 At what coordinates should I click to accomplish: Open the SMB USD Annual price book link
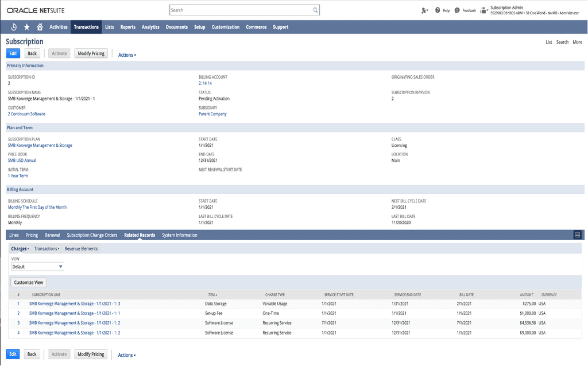coord(22,160)
